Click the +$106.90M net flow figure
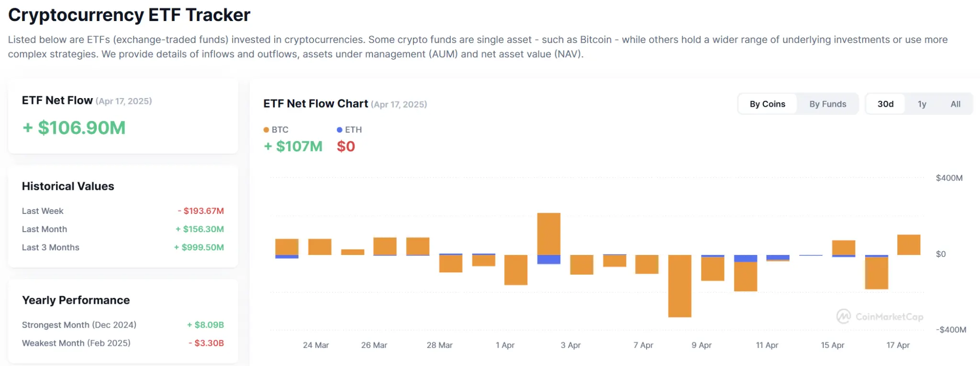The image size is (980, 366). [x=74, y=128]
